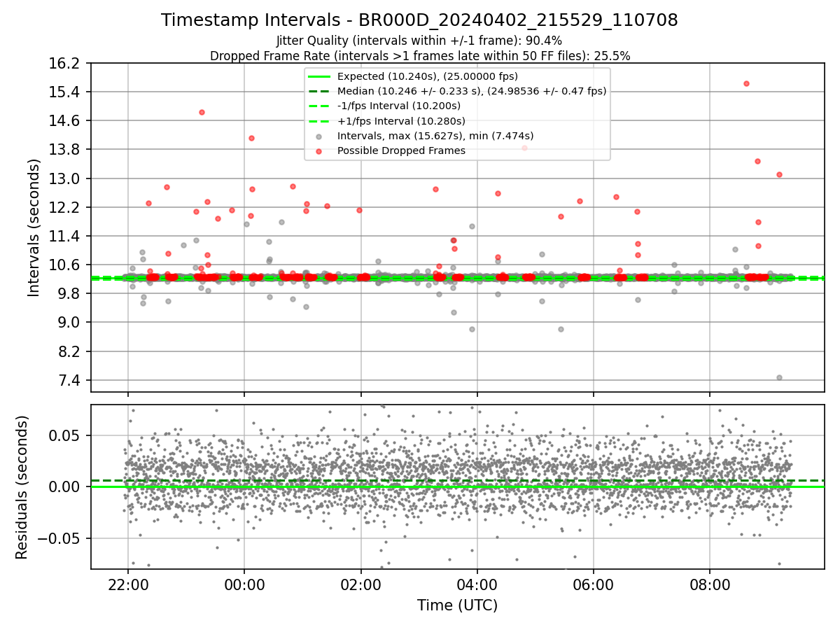Click legend entry 'Intervals, max (15.627s), min (7.474s)'
Image resolution: width=840 pixels, height=630 pixels.
tap(435, 136)
